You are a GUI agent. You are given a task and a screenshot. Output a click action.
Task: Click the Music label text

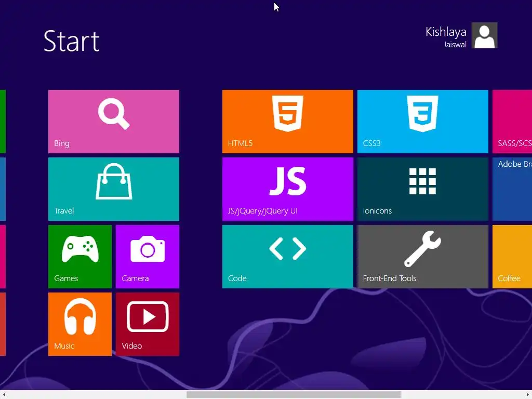pyautogui.click(x=64, y=345)
